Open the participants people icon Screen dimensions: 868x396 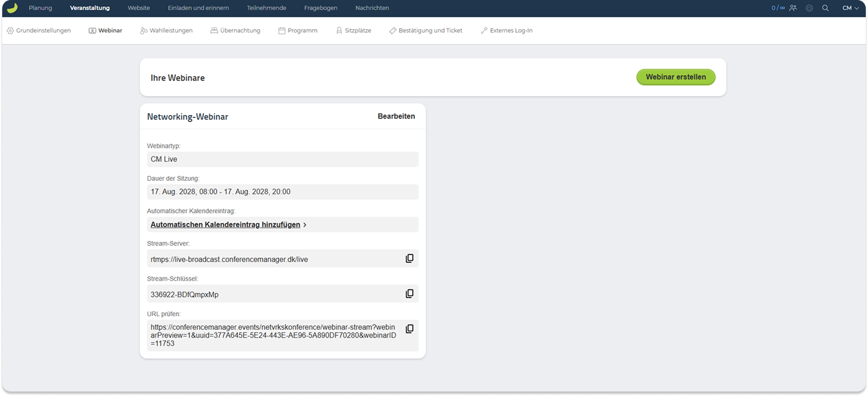coord(793,8)
